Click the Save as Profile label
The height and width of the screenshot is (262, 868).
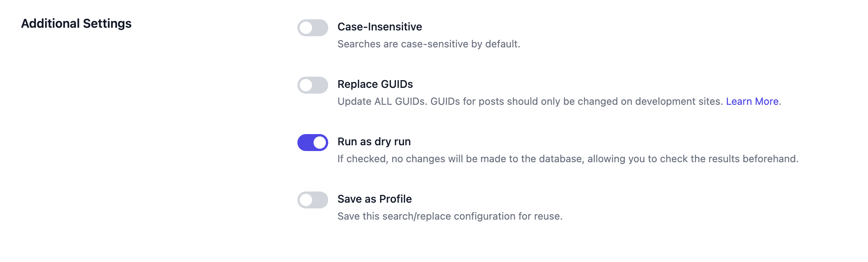point(374,199)
